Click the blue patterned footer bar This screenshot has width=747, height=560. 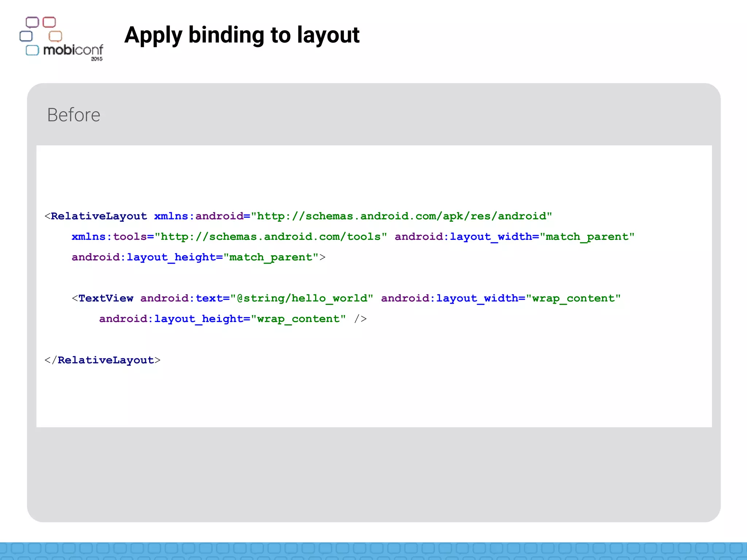(x=373, y=551)
